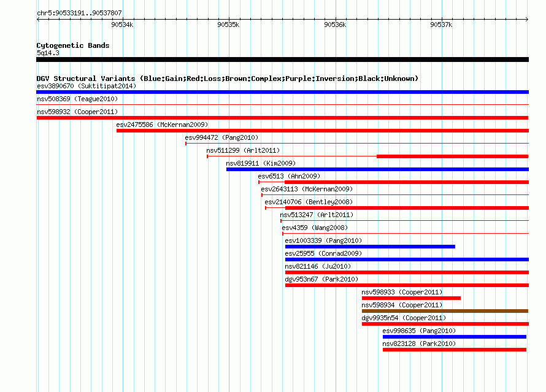546x392 pixels.
Task: Click the 90537k ruler mark
Action: click(441, 25)
